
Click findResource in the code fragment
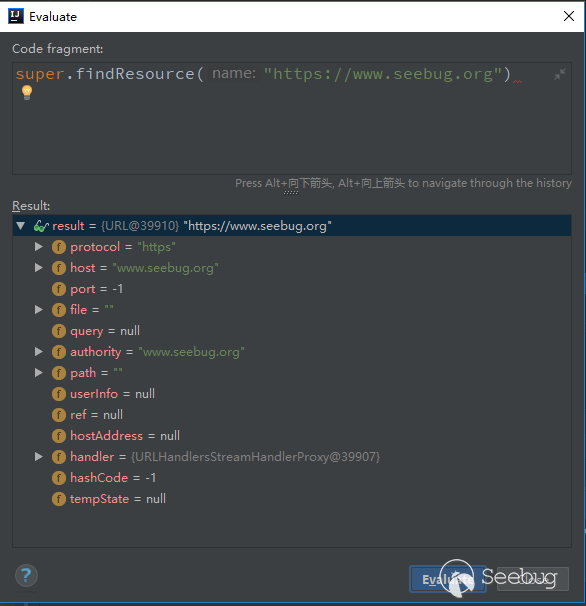135,74
